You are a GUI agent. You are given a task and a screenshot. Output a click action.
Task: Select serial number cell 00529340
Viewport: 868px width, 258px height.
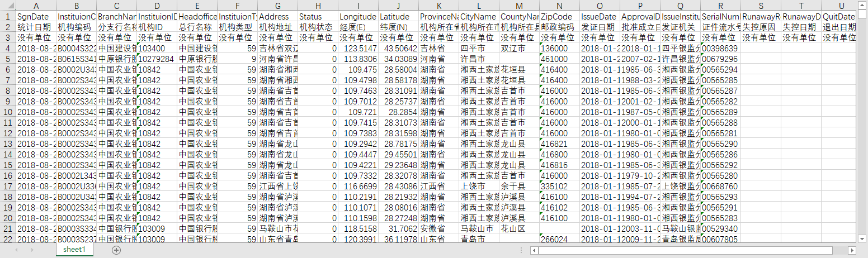point(720,229)
